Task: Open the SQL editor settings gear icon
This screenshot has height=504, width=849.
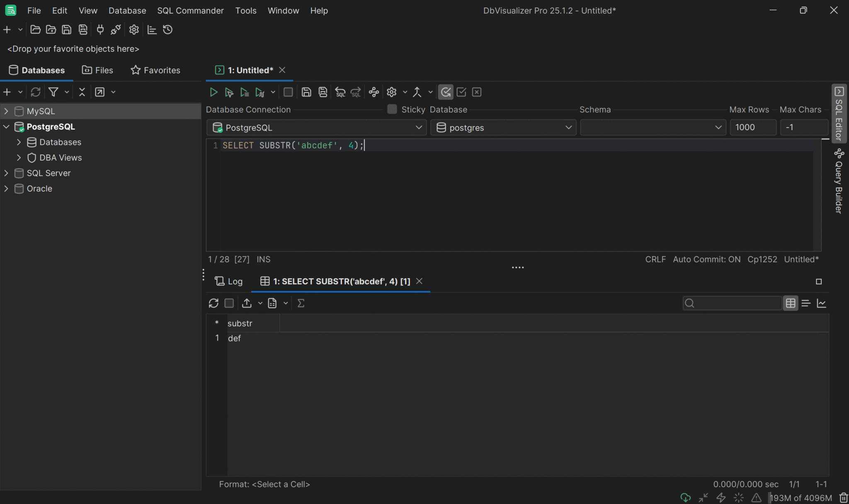Action: (391, 92)
